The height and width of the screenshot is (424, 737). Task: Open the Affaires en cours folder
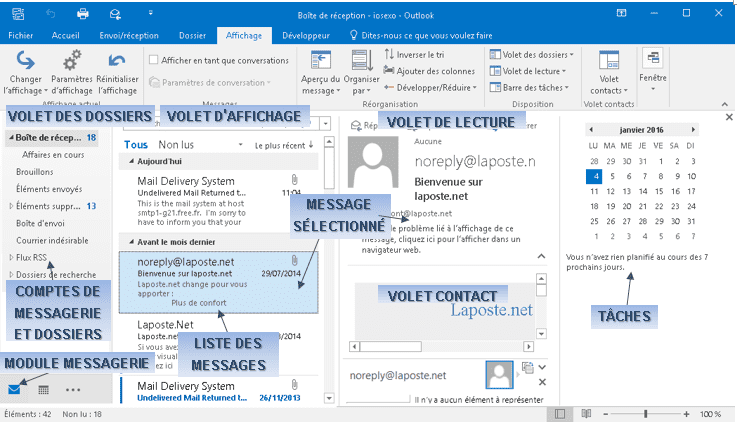click(x=53, y=155)
